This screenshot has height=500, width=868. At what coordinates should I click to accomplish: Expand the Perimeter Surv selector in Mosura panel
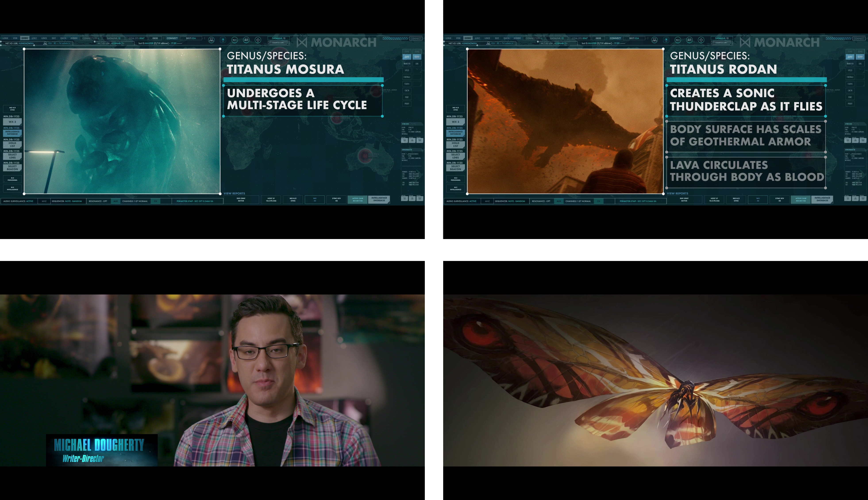[278, 42]
